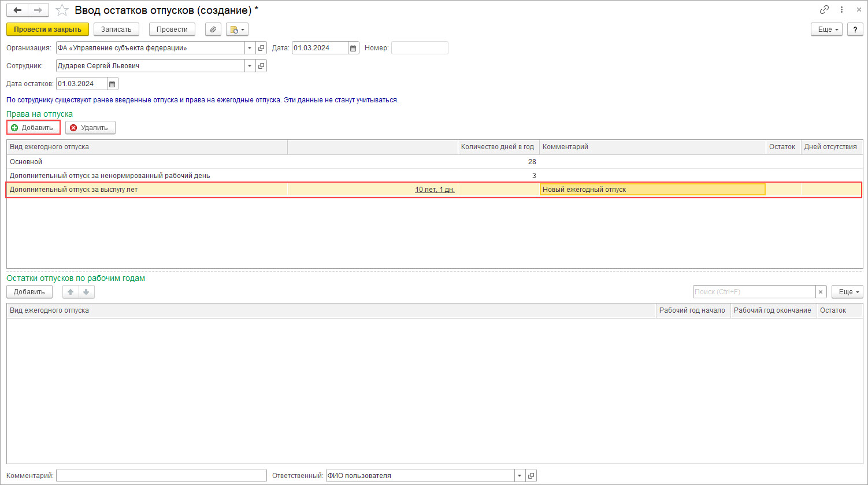Click the Дата field 01.03.2024

pyautogui.click(x=320, y=48)
